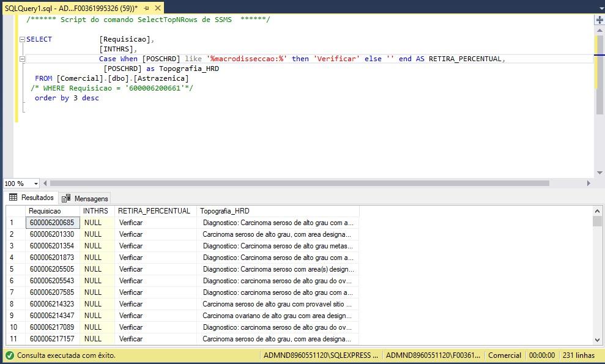Select cell 600006214347
Screen dimensions: 605x364
click(53, 315)
